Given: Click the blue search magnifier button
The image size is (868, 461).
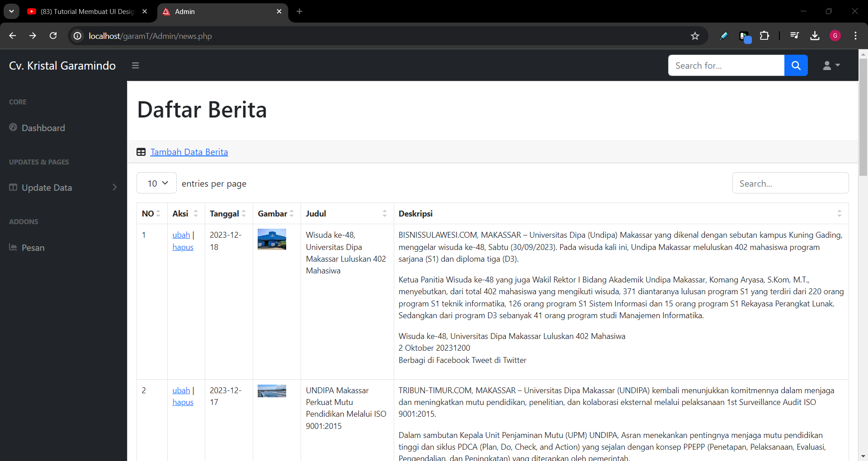Looking at the screenshot, I should point(796,66).
